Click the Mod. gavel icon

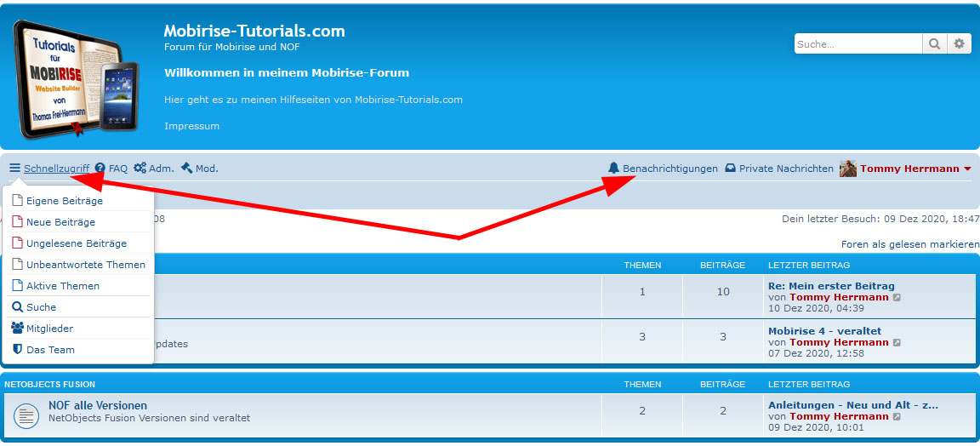click(x=186, y=169)
